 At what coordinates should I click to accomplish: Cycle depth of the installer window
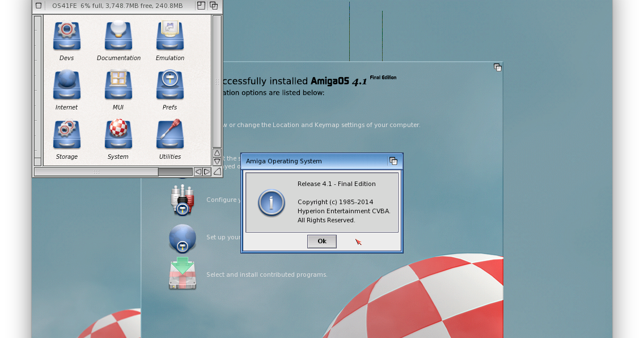[x=498, y=67]
